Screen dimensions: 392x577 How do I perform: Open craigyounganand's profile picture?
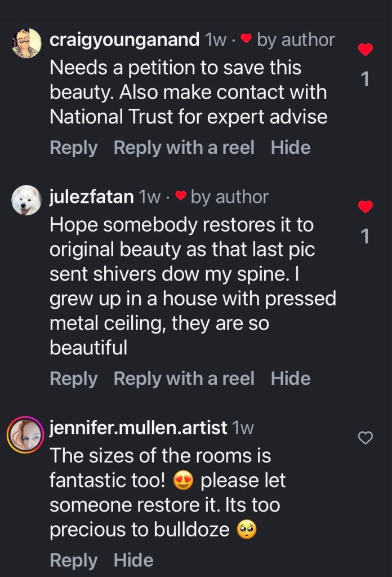(x=26, y=43)
